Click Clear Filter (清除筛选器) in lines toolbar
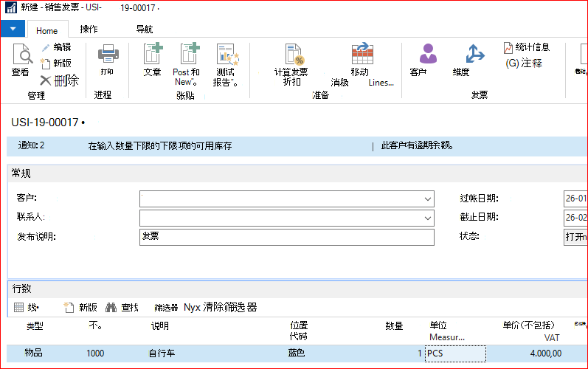The width and height of the screenshot is (588, 369). pyautogui.click(x=221, y=308)
